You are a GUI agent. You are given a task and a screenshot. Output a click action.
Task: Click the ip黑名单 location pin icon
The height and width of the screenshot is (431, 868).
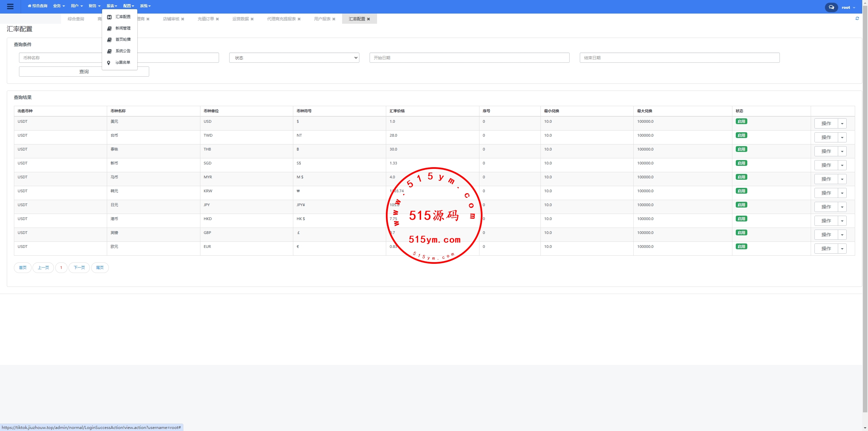[x=109, y=63]
